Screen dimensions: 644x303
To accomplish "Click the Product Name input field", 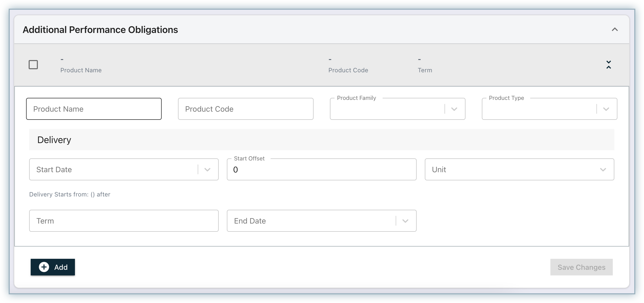I will point(94,109).
